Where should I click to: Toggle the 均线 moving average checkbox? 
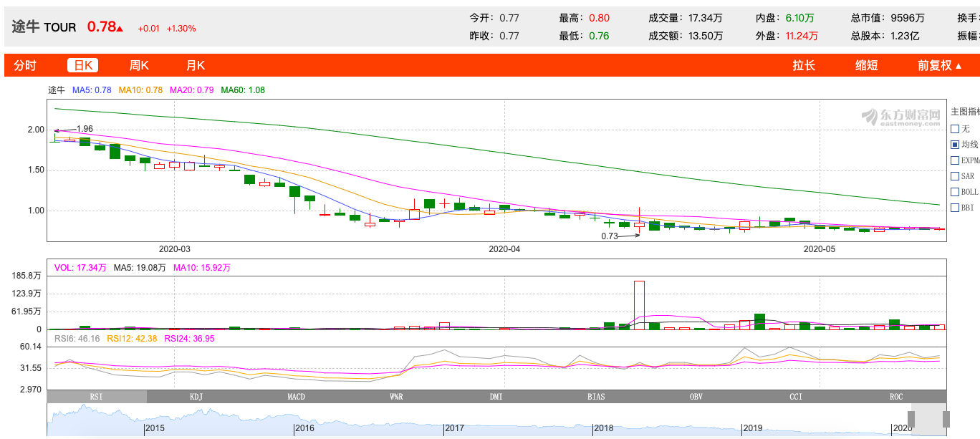(x=955, y=145)
